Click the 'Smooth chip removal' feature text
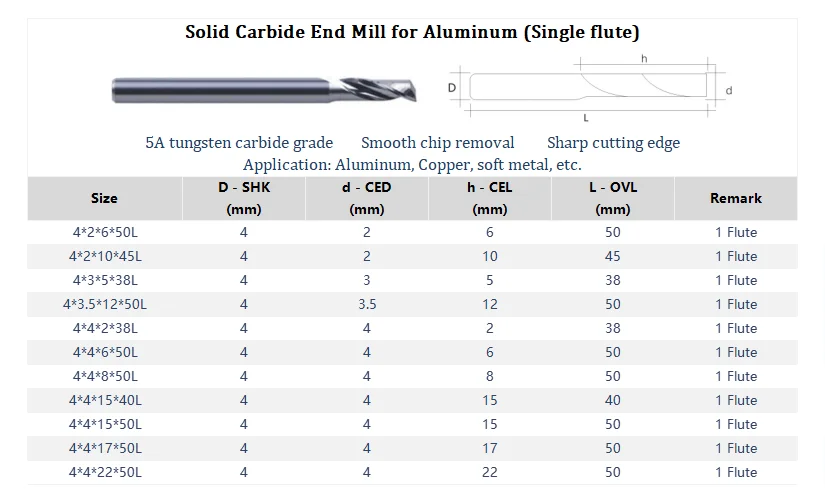The image size is (825, 503). [438, 143]
